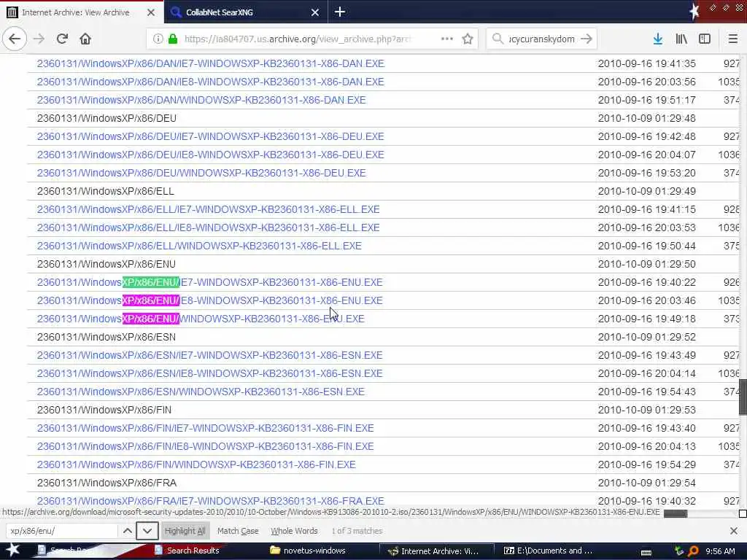This screenshot has height=560, width=747.
Task: Open a new tab with plus
Action: (340, 12)
